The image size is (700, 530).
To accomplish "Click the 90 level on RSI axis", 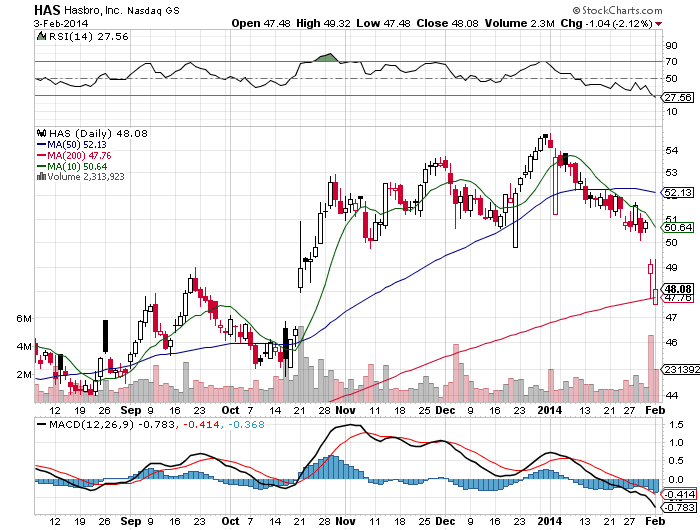I will coord(671,46).
